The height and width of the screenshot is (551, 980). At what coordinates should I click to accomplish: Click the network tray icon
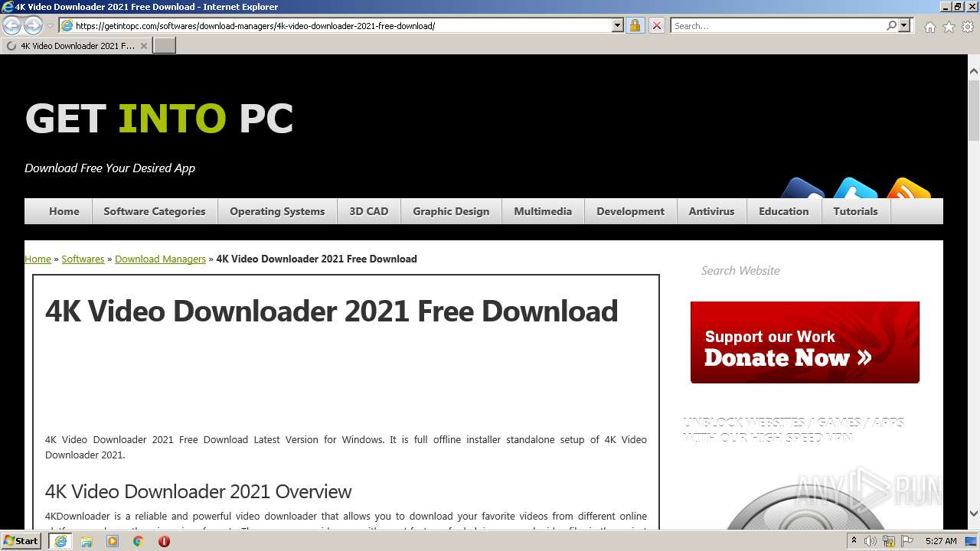[889, 541]
